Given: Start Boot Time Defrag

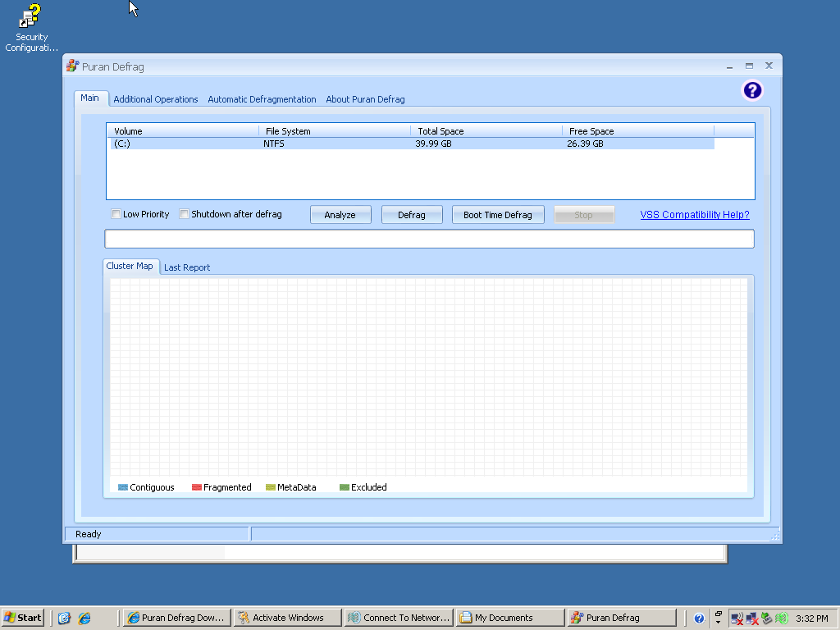Looking at the screenshot, I should pos(497,215).
